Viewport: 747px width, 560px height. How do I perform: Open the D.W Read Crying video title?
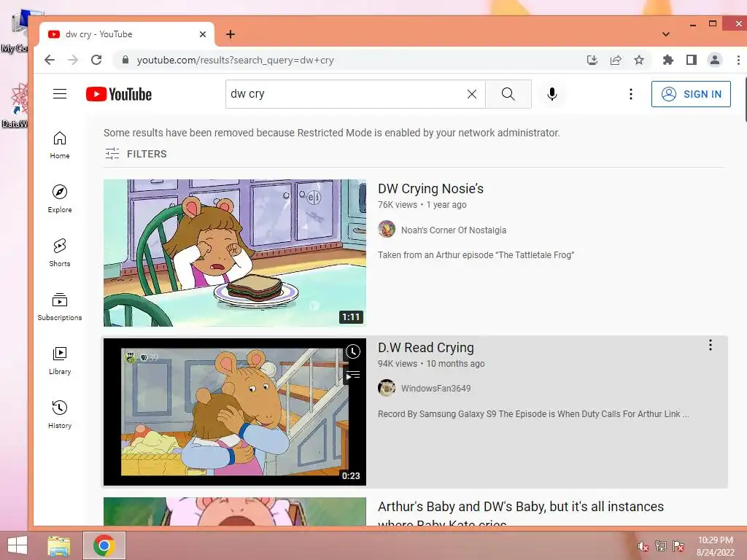(x=426, y=348)
